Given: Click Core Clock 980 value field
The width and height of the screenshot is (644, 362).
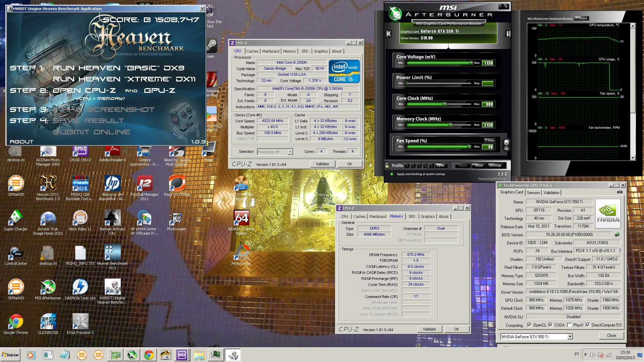Looking at the screenshot, I should click(x=488, y=104).
